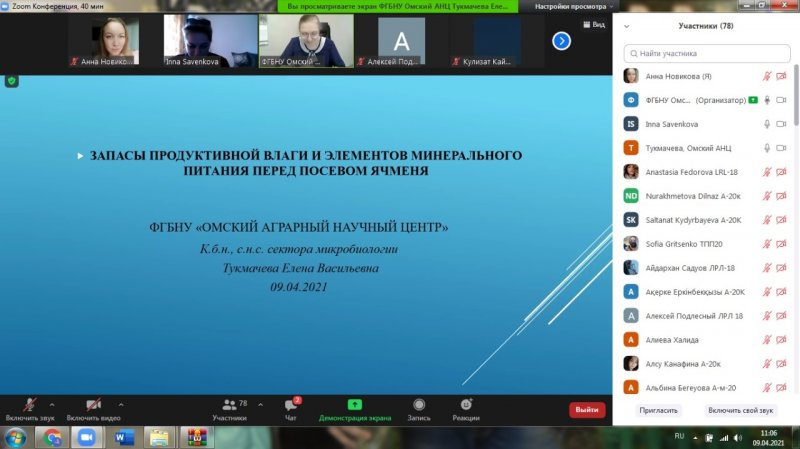This screenshot has width=800, height=449.
Task: Click camera-off icon for Алиева Халида
Action: tap(781, 340)
